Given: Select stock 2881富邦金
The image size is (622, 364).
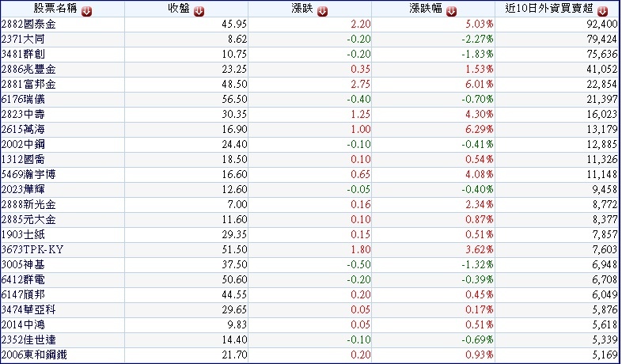Looking at the screenshot, I should point(28,85).
